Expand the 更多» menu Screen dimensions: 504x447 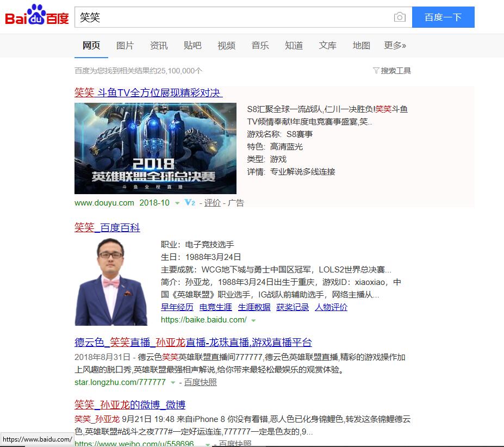point(395,46)
